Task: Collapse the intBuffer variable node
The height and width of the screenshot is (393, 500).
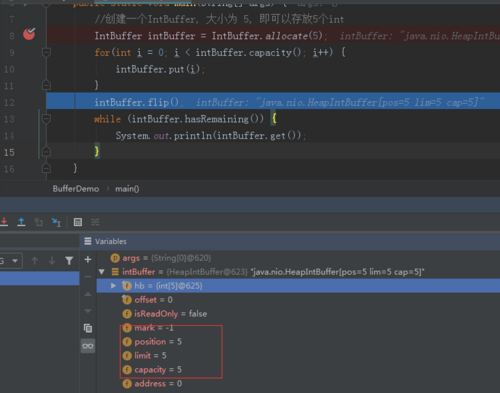Action: point(102,272)
